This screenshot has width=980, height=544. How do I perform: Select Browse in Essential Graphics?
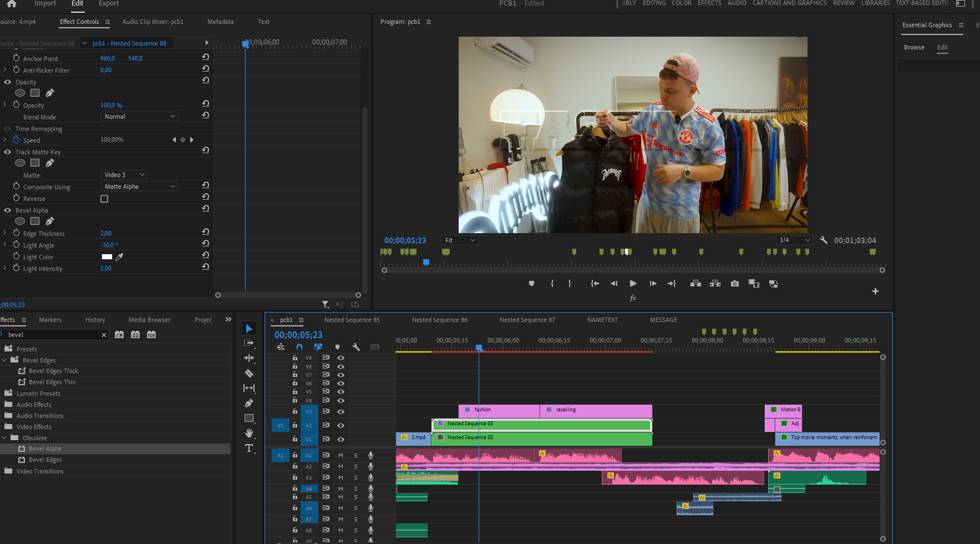(x=914, y=47)
